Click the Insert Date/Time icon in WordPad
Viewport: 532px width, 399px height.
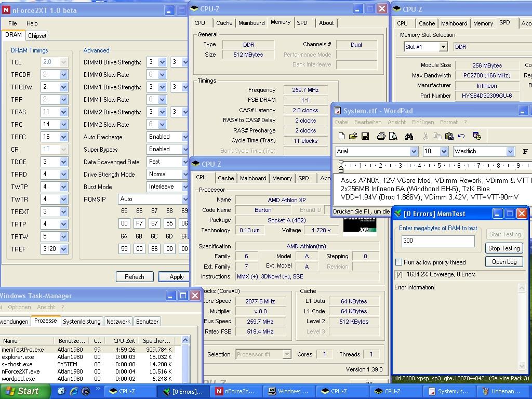click(x=477, y=136)
